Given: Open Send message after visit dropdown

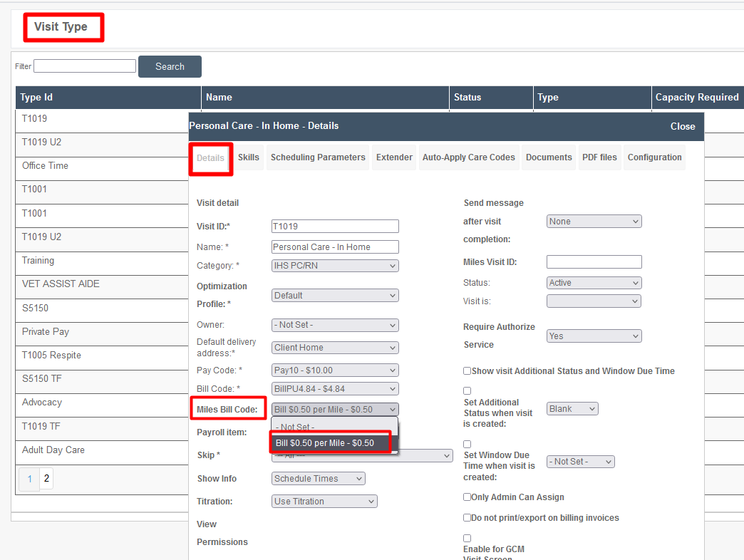Looking at the screenshot, I should point(594,222).
